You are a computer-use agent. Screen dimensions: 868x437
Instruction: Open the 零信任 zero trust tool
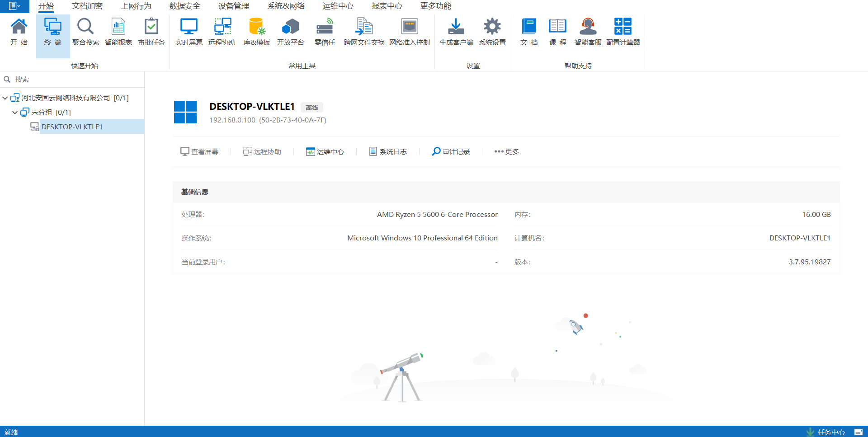(325, 32)
